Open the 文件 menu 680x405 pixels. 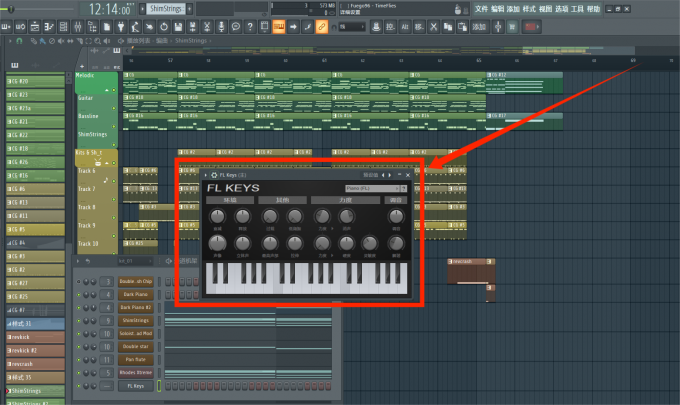click(481, 9)
